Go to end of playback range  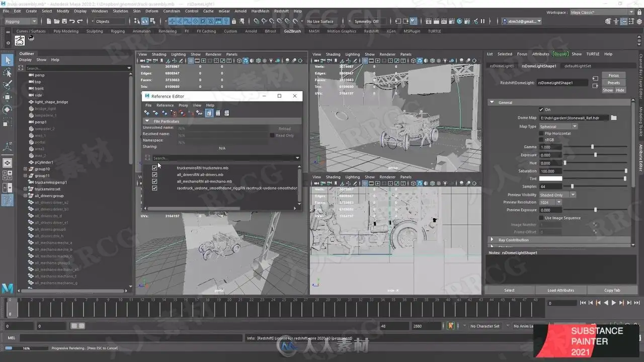pos(636,303)
